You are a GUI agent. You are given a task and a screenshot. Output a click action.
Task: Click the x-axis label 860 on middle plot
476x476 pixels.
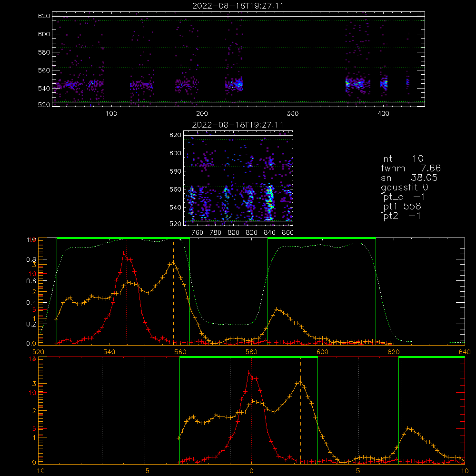click(288, 233)
